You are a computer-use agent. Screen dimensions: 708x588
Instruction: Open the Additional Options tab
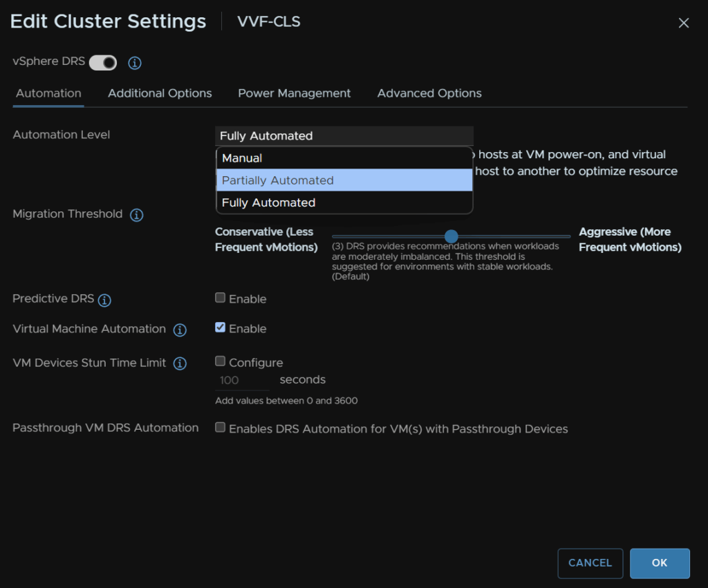160,93
